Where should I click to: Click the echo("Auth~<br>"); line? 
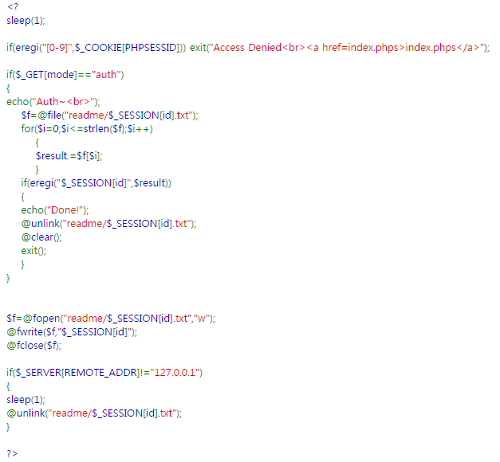coord(53,101)
